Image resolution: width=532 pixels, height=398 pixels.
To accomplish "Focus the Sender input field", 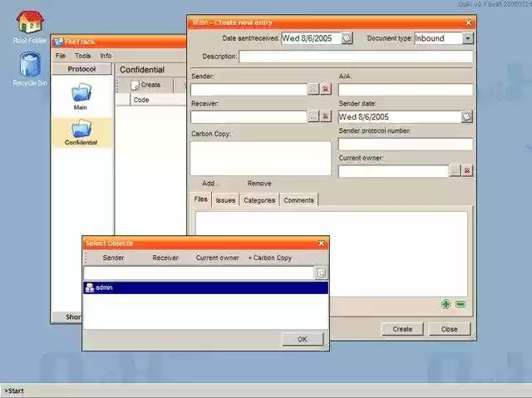I will coord(249,90).
